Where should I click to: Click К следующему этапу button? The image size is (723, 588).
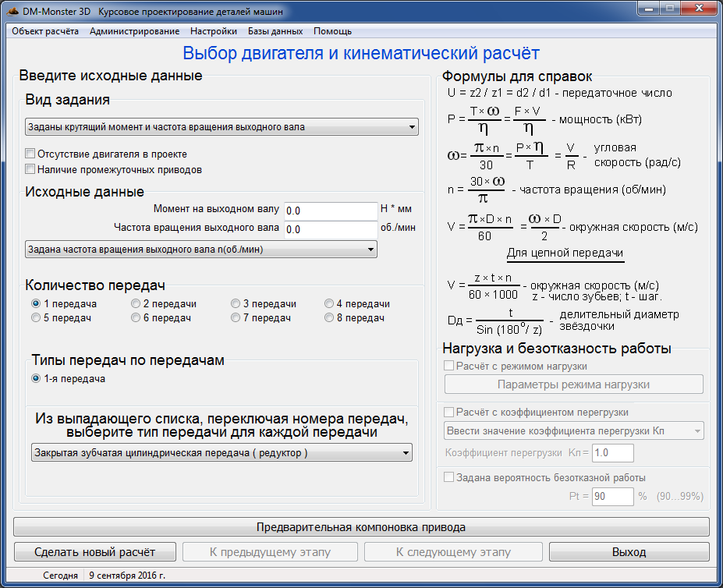pos(453,552)
